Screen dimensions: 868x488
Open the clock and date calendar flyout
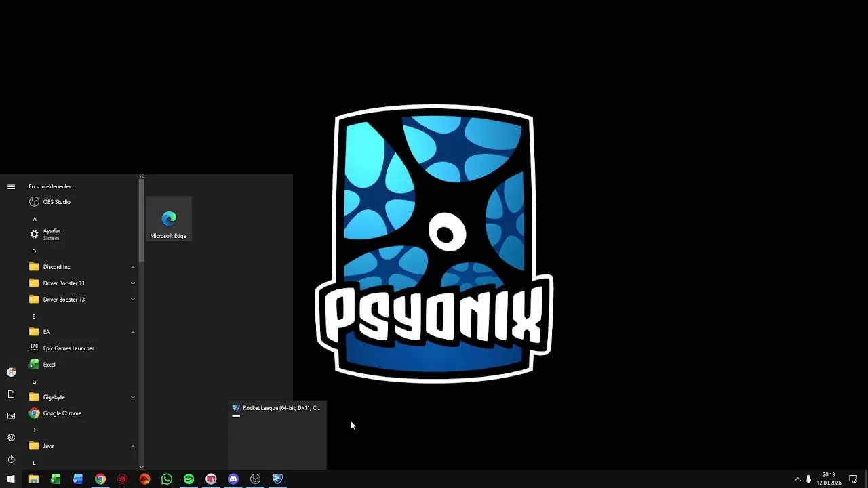point(829,479)
